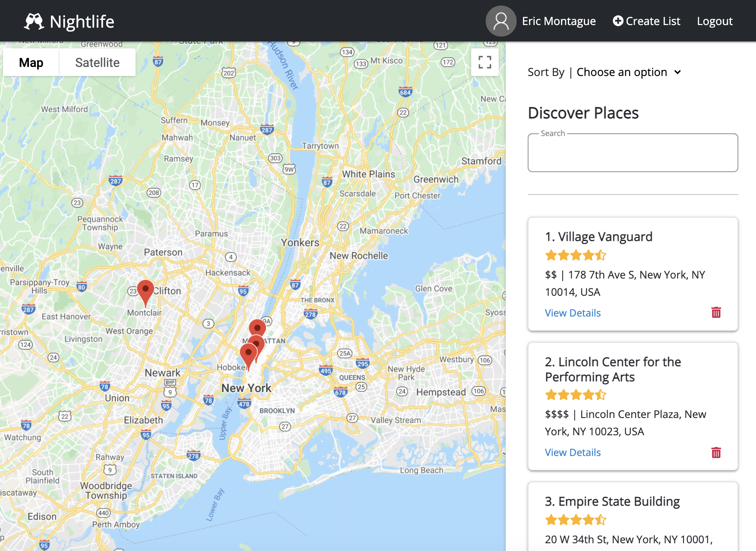Viewport: 756px width, 551px height.
Task: Click the 'New Rochelle' map label
Action: click(x=359, y=256)
